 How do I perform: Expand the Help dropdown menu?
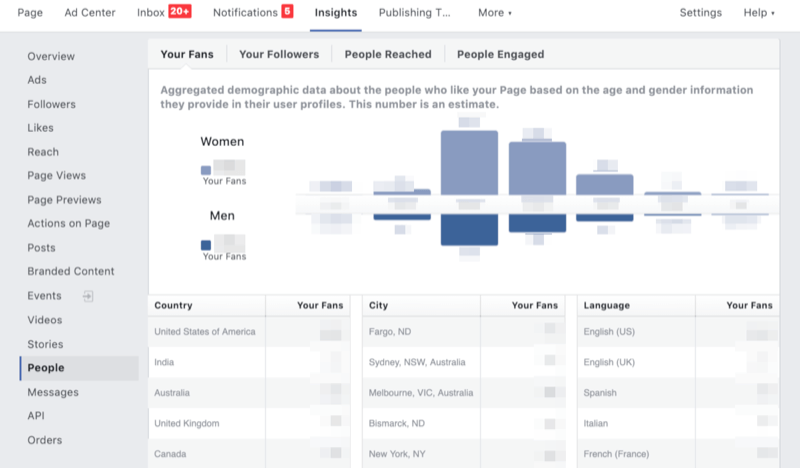[759, 13]
